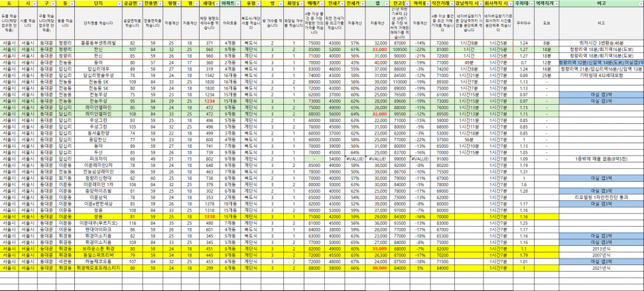
Task: Select the 1시간18분 cell
Action: point(468,134)
